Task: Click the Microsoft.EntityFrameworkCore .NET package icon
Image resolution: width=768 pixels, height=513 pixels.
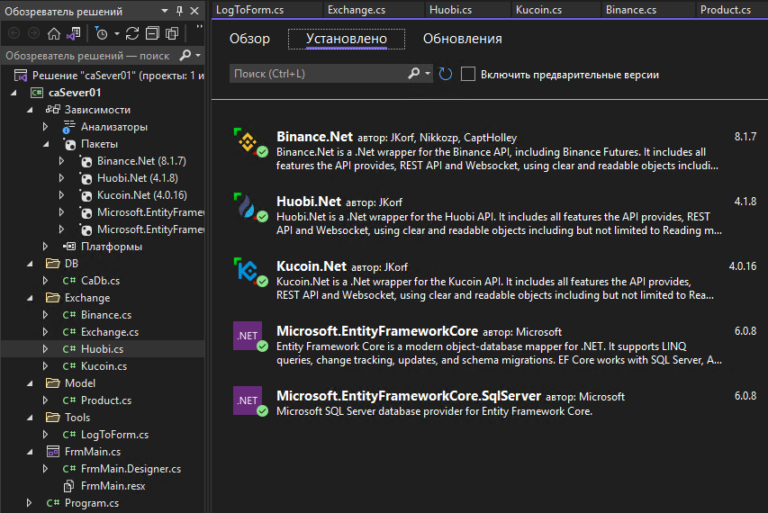Action: 248,336
